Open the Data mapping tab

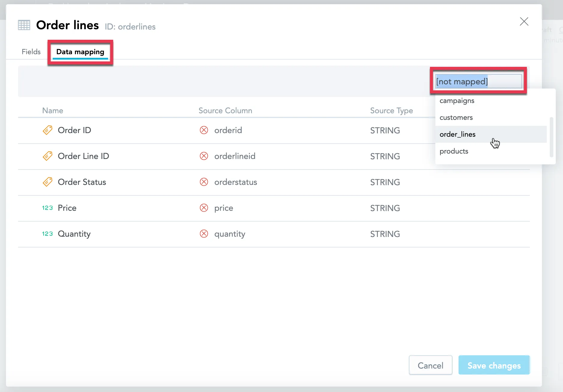[x=80, y=52]
